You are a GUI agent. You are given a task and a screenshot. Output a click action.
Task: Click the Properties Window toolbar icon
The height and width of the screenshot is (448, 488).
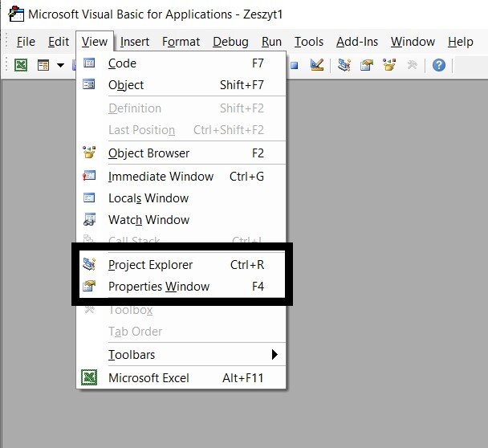[367, 65]
